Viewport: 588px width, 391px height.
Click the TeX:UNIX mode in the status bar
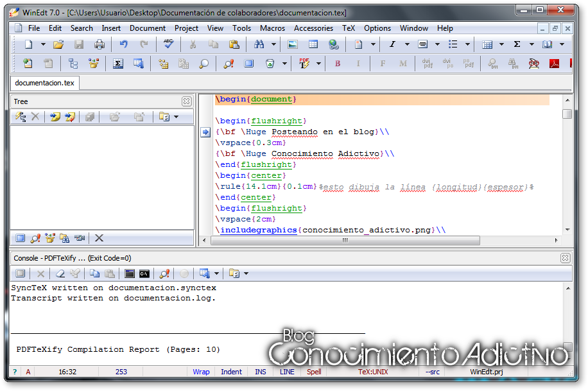[x=373, y=372]
